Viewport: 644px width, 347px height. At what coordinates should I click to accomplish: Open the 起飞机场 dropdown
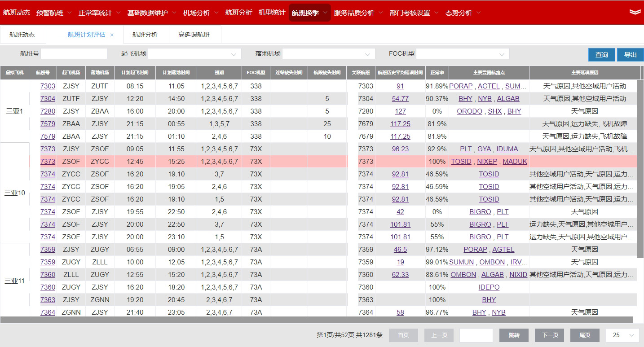click(194, 54)
